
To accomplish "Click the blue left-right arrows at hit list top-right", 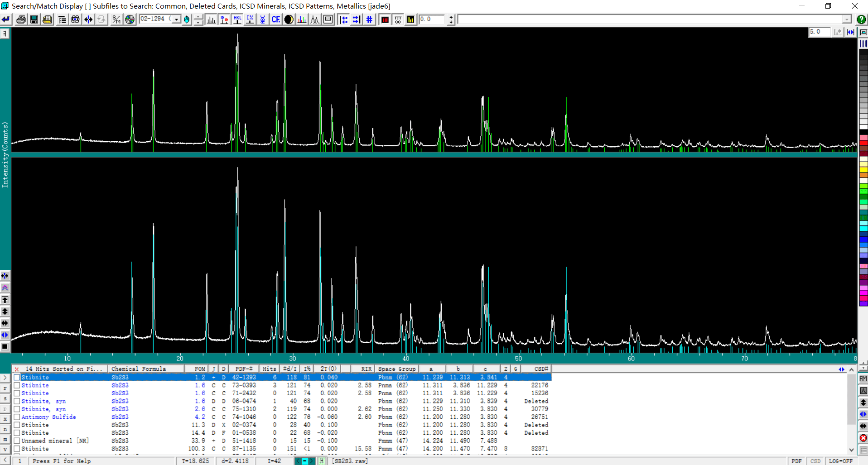I will point(841,369).
